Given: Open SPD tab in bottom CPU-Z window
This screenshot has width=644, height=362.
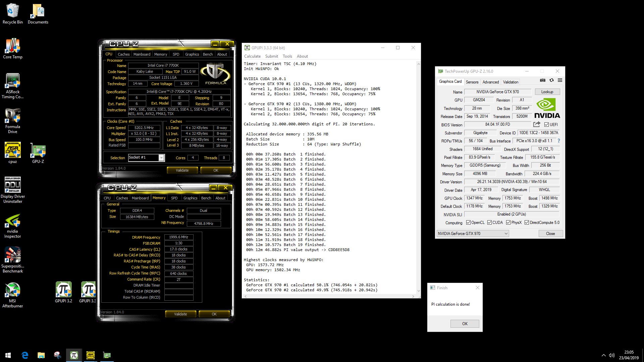Looking at the screenshot, I should pyautogui.click(x=174, y=198).
